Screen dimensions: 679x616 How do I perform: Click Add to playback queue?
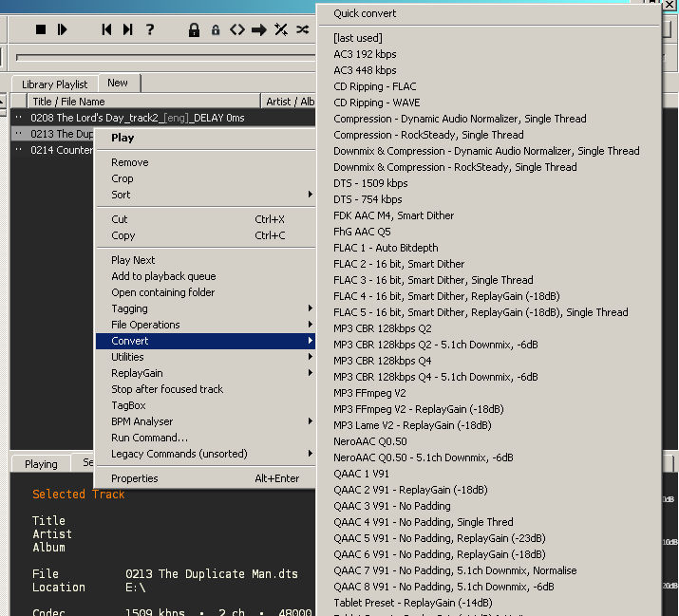tap(205, 276)
